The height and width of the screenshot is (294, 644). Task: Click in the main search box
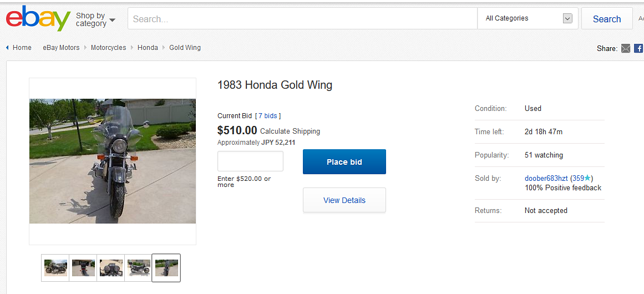302,19
